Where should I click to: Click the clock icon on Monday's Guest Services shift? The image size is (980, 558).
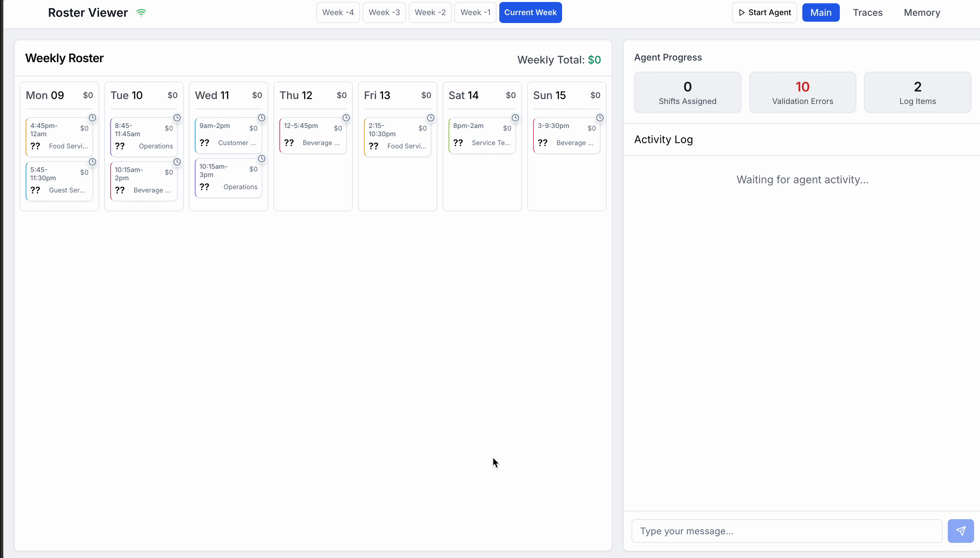click(x=92, y=161)
